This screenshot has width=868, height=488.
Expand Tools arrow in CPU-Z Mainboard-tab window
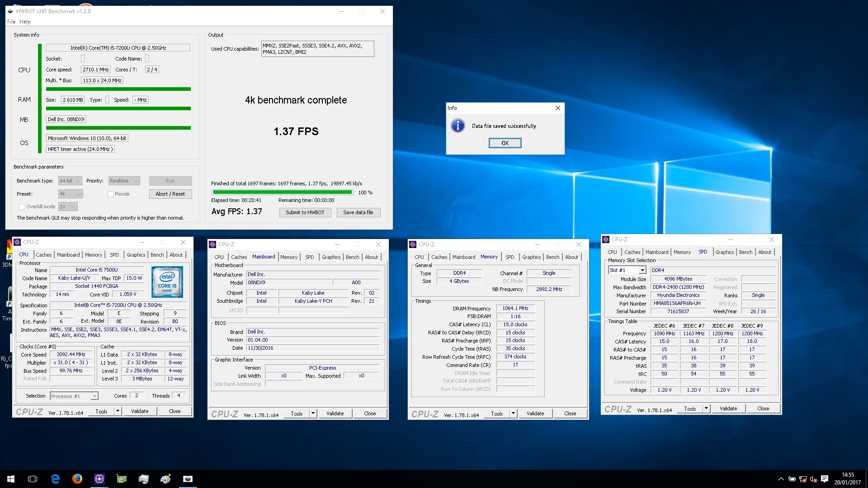click(x=313, y=413)
